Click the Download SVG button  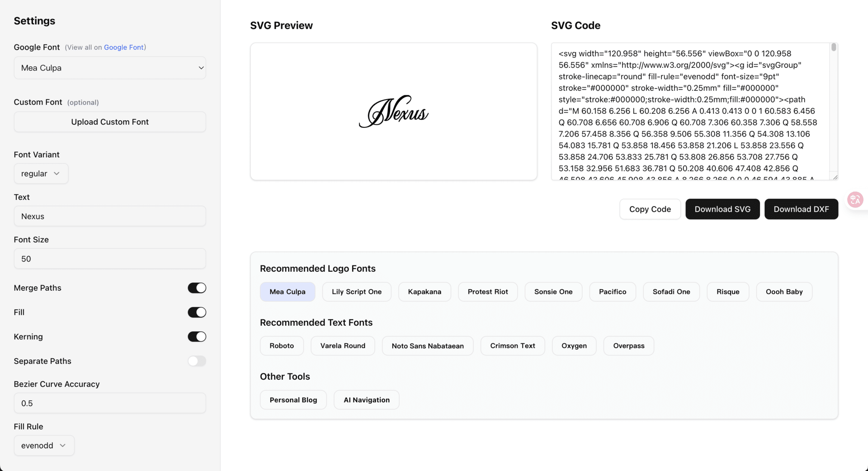tap(722, 209)
